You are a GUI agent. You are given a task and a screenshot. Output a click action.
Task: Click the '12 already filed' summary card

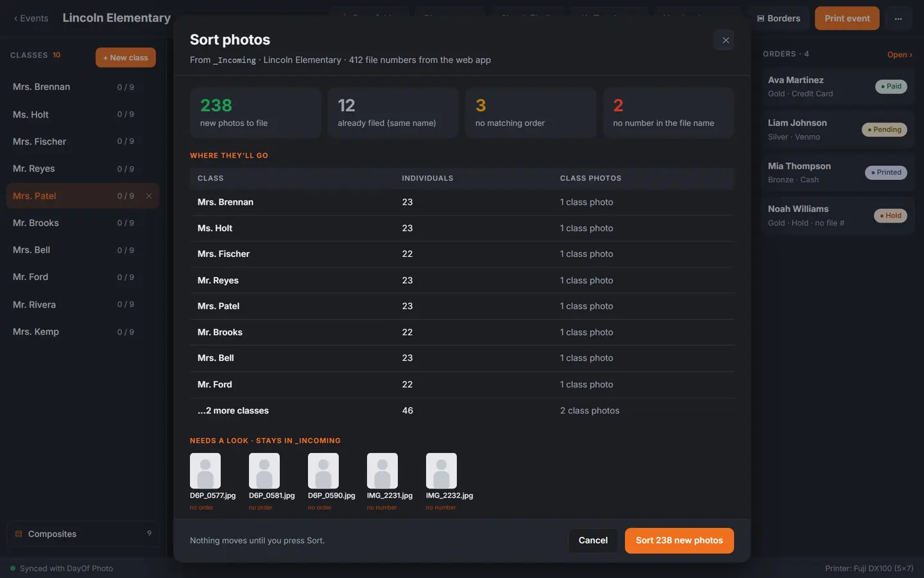click(x=393, y=113)
